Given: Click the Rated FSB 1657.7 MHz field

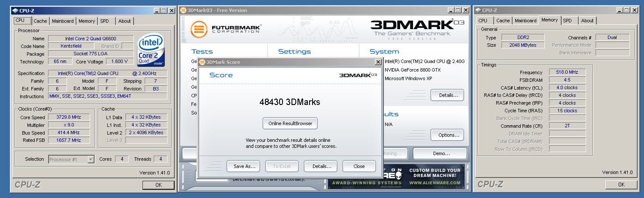Looking at the screenshot, I should (x=69, y=140).
